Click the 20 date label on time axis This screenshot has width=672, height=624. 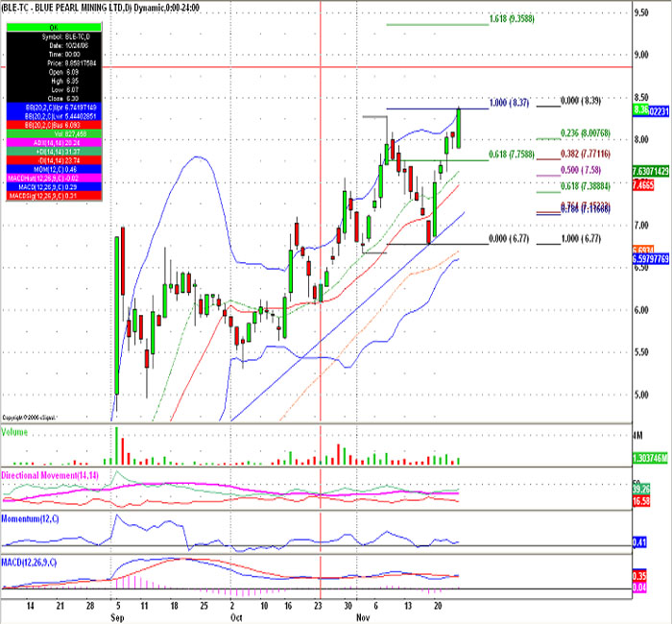438,606
